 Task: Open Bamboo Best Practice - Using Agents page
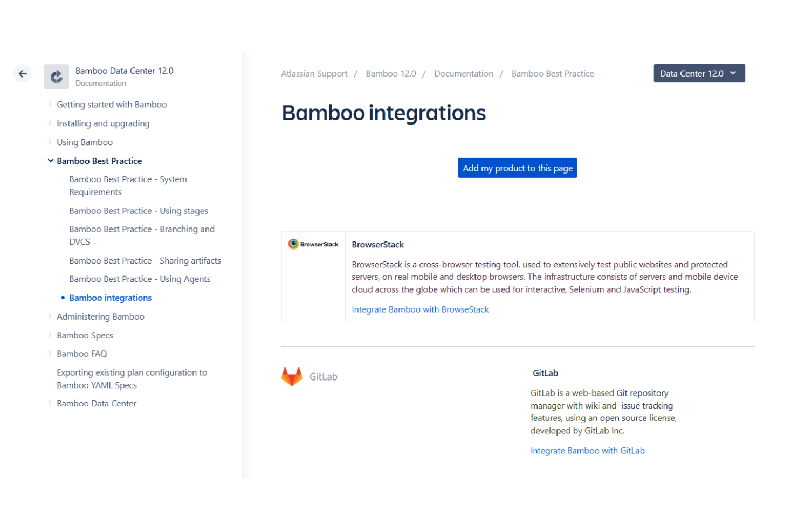[x=140, y=279]
